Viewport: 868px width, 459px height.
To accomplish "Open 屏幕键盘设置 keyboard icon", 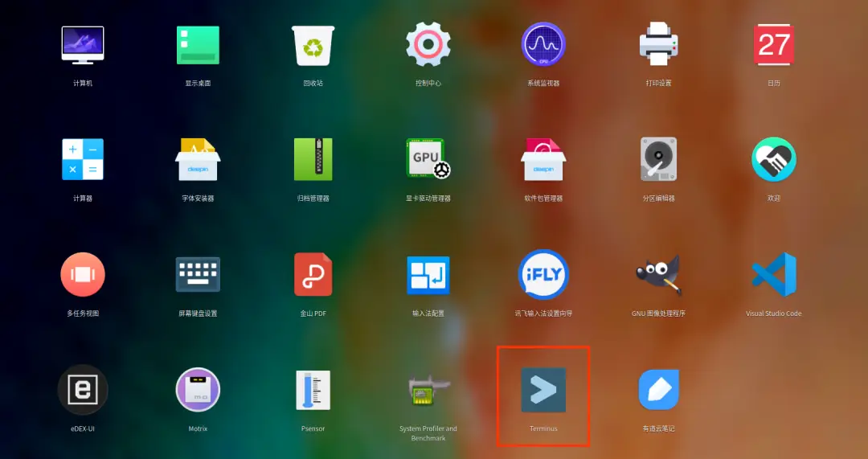I will [199, 275].
